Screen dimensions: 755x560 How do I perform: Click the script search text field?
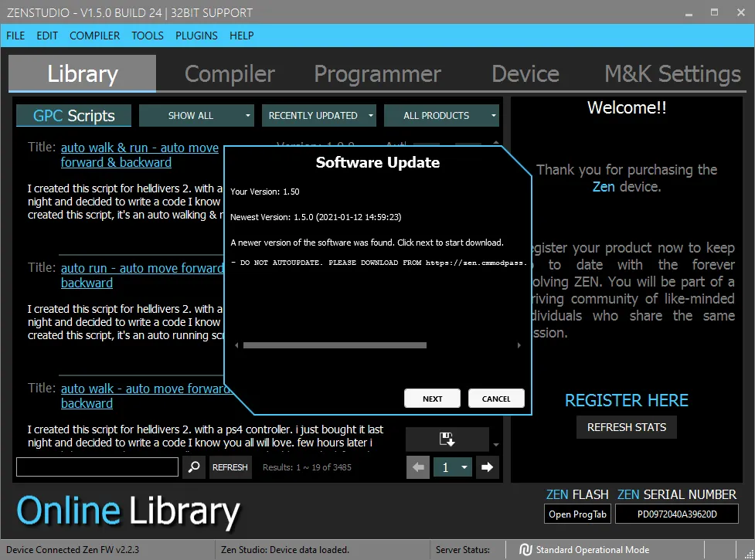[97, 467]
